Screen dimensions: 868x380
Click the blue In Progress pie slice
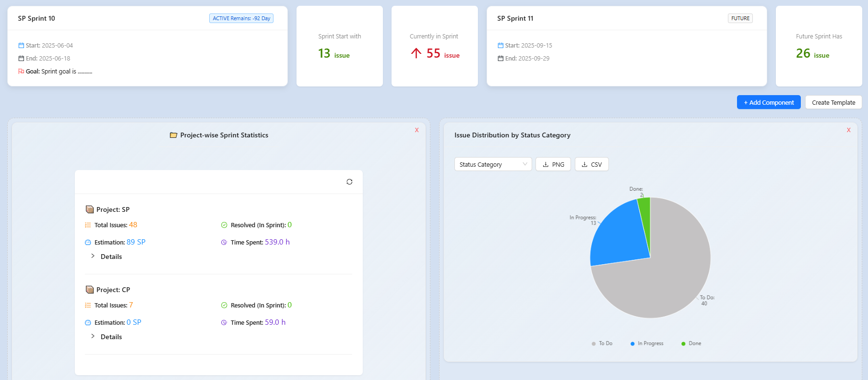coord(617,235)
